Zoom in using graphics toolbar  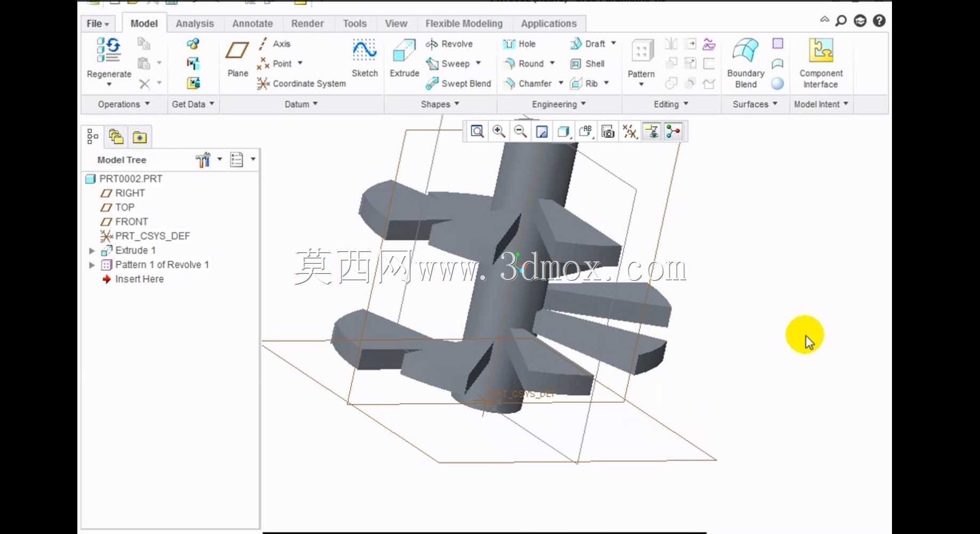499,131
